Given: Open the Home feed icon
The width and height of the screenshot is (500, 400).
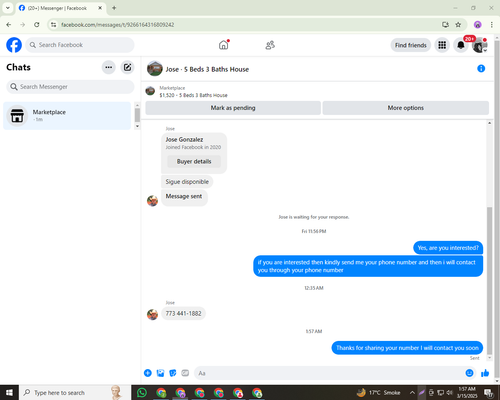Looking at the screenshot, I should (224, 45).
